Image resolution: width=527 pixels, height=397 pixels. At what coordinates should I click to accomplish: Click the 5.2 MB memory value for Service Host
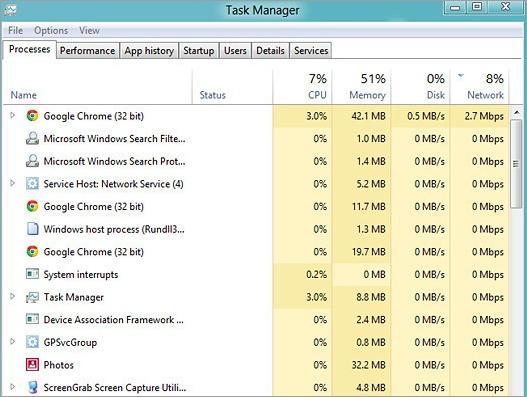click(371, 184)
